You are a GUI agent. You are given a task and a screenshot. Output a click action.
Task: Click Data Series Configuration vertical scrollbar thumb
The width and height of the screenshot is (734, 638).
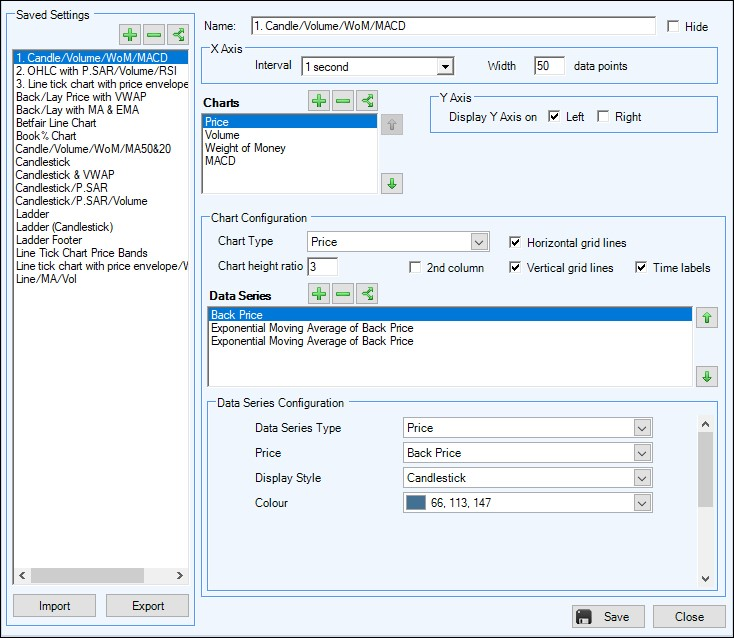coord(705,469)
